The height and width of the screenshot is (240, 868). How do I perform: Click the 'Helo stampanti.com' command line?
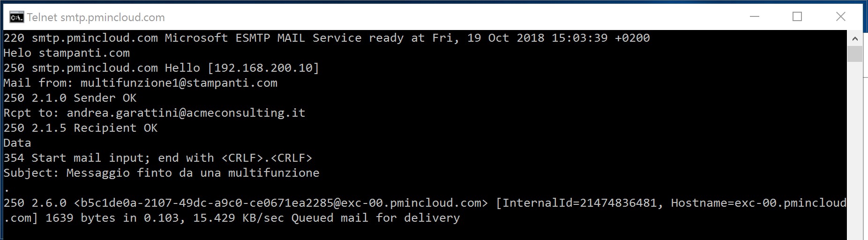click(x=67, y=53)
